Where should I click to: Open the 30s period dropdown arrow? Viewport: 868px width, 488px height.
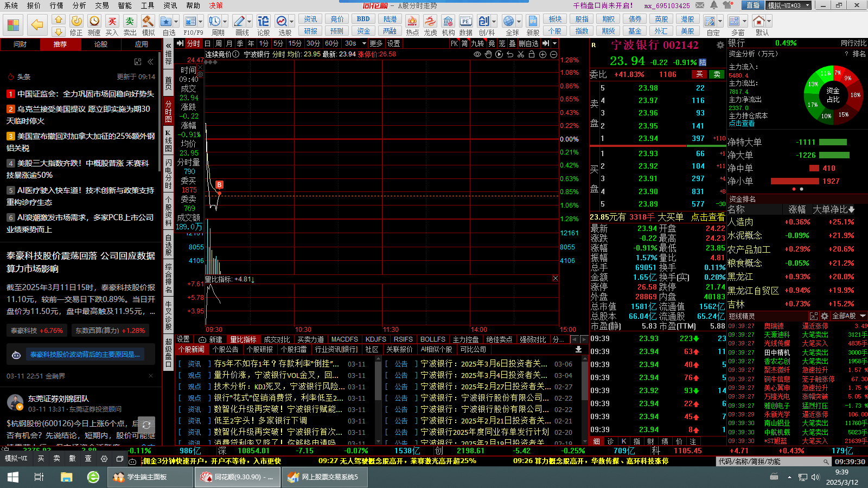(x=364, y=43)
